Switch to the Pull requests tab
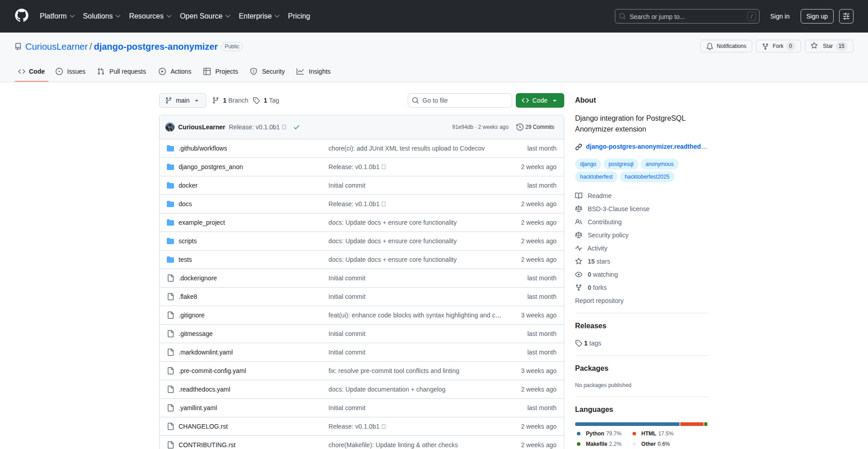The height and width of the screenshot is (449, 868). pyautogui.click(x=122, y=71)
